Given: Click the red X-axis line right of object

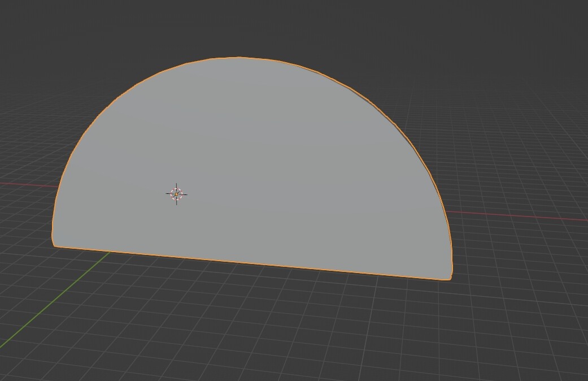Looking at the screenshot, I should click(x=517, y=216).
